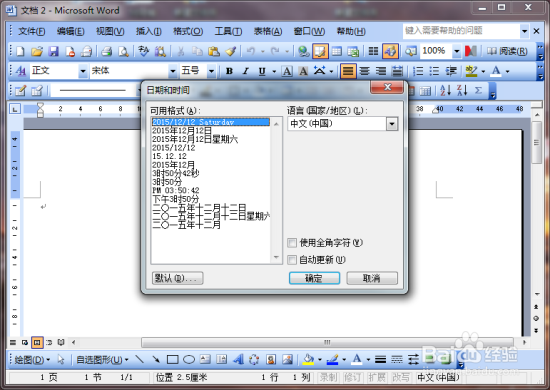
Task: Open the font dropdown showing 宋体
Action: (x=173, y=71)
